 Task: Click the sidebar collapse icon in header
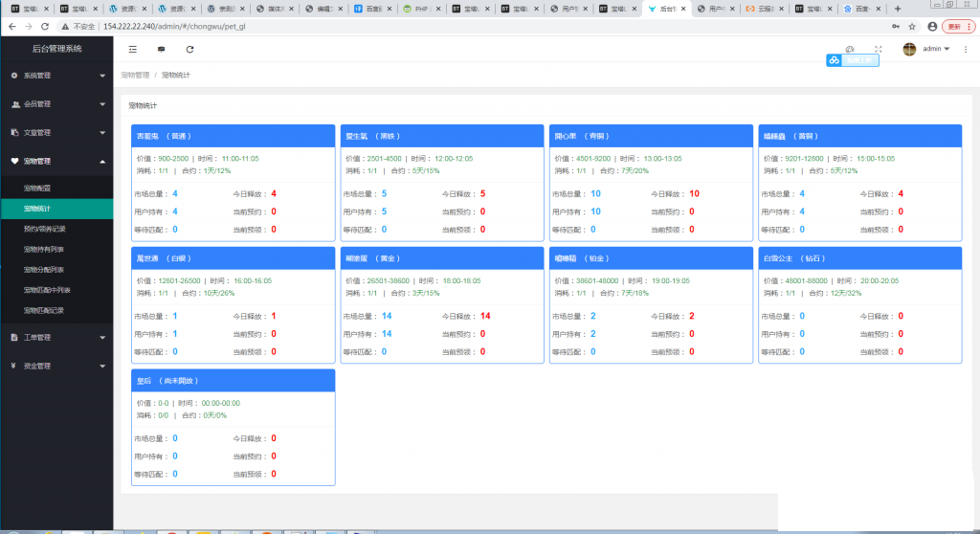click(132, 49)
